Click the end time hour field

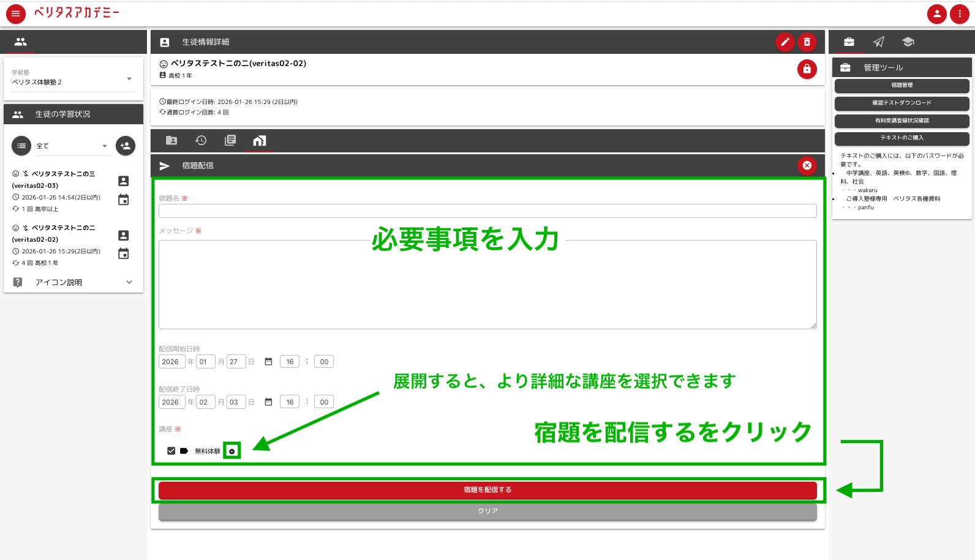coord(290,402)
